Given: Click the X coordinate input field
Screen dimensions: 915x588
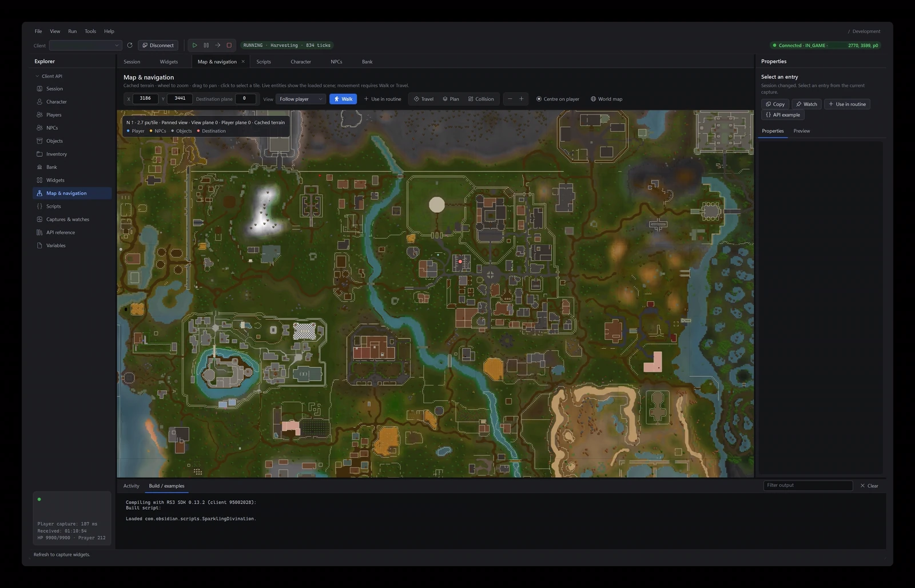Looking at the screenshot, I should 145,99.
